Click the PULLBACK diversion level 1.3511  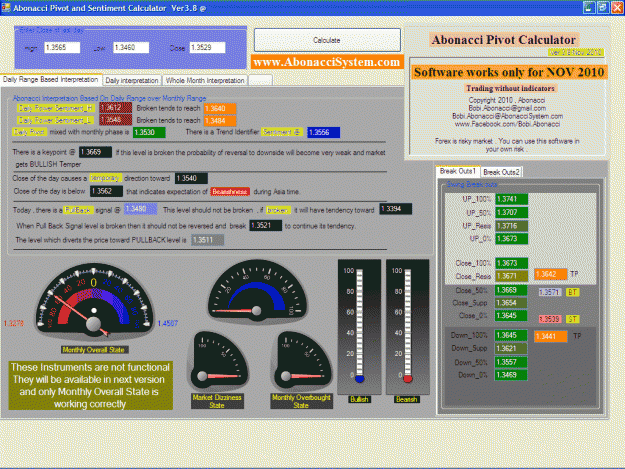point(207,240)
